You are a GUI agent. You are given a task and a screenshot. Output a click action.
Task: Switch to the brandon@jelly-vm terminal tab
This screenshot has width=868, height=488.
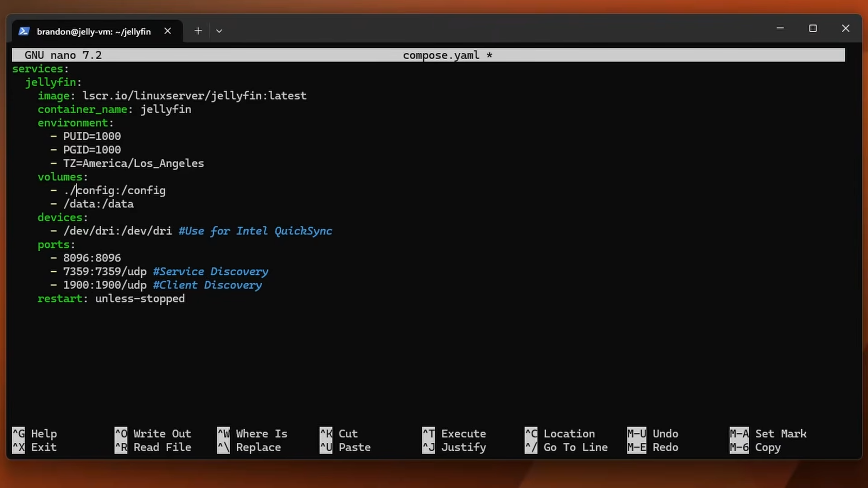click(93, 32)
